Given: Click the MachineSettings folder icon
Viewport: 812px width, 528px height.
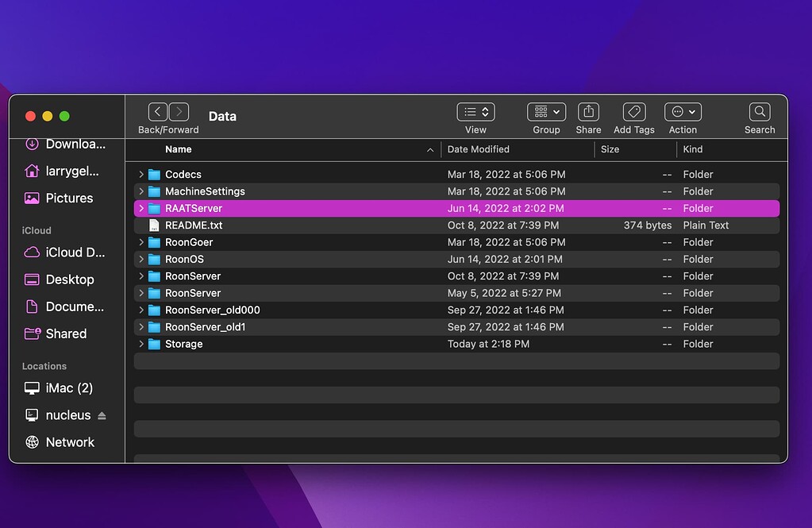Looking at the screenshot, I should tap(154, 191).
